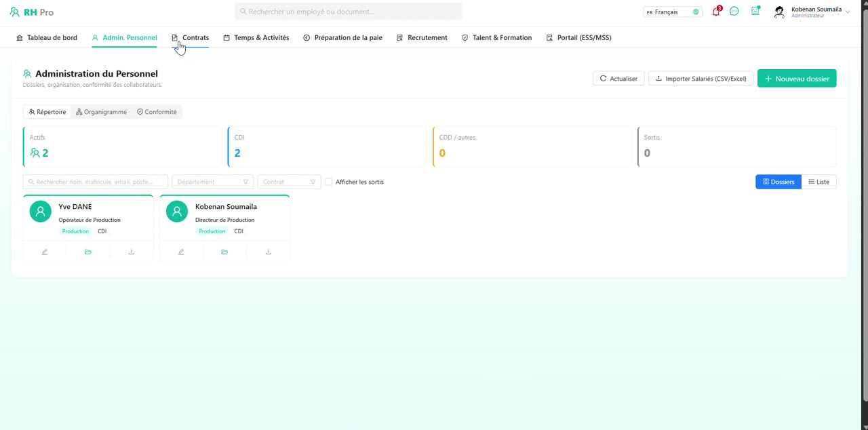Click the globe icon in language selector
This screenshot has height=430, width=868.
[696, 12]
